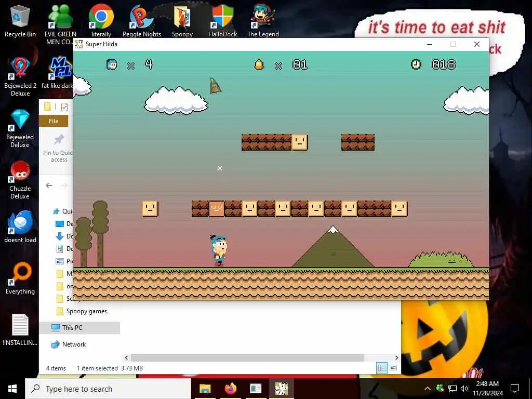Screen dimensions: 532x399
Task: Click the folder icon in Explorer's title bar
Action: coord(47,107)
